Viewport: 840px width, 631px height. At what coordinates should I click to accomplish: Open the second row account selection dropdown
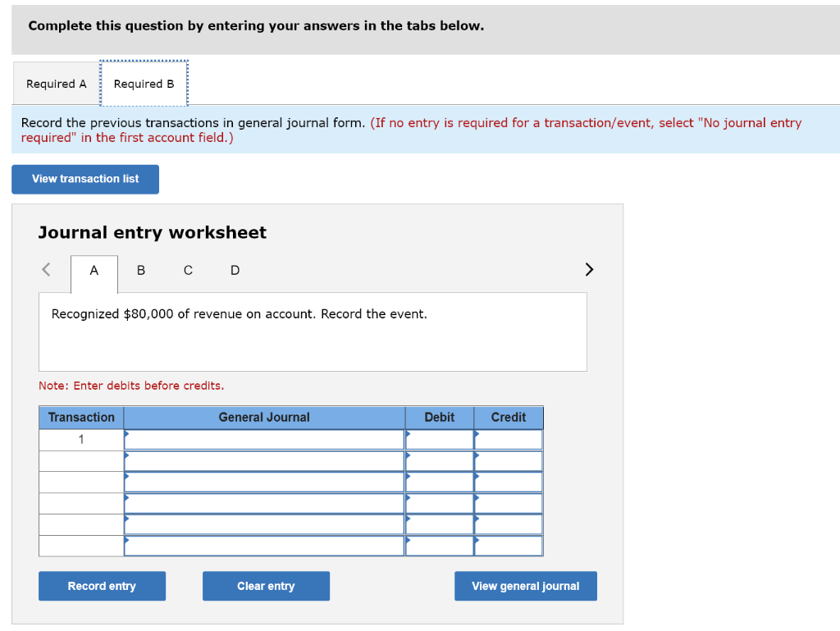[264, 460]
